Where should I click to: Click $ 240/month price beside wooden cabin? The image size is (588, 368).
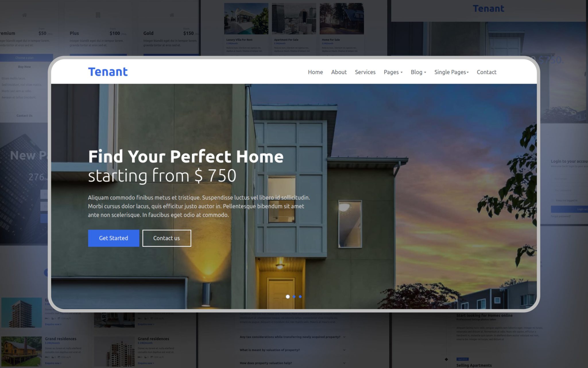tap(52, 343)
